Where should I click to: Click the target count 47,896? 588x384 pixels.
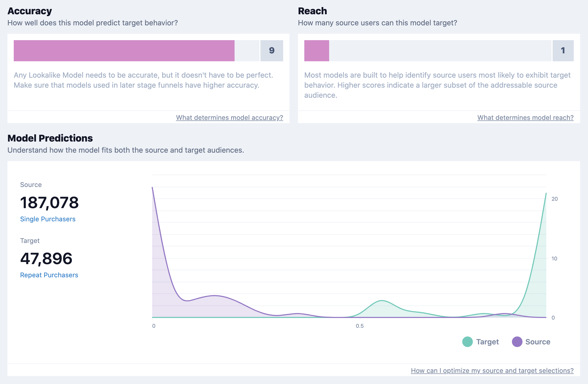[x=46, y=259]
